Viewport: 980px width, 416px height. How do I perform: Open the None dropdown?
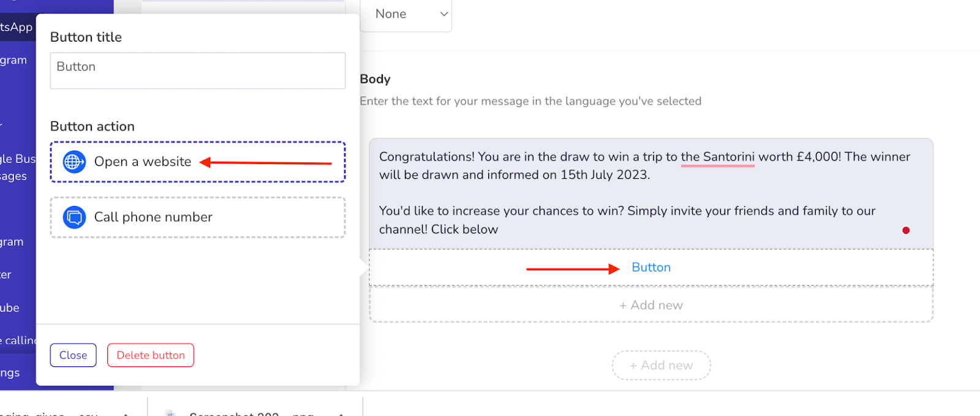[406, 14]
